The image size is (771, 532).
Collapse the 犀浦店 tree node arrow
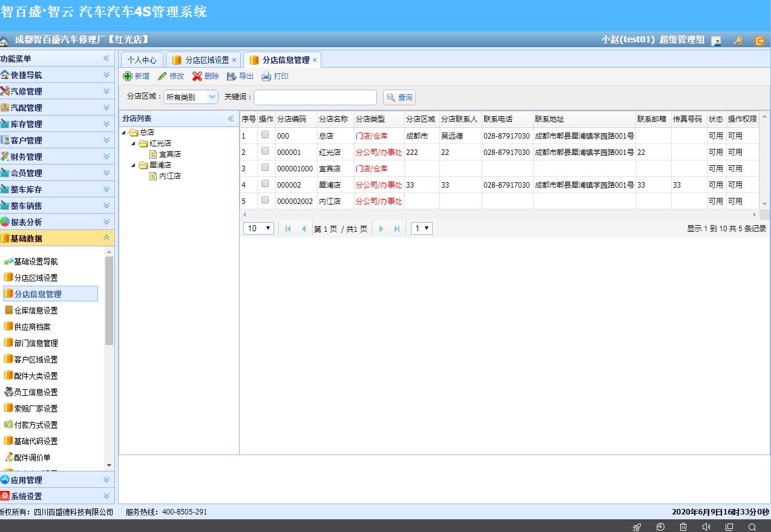(134, 165)
